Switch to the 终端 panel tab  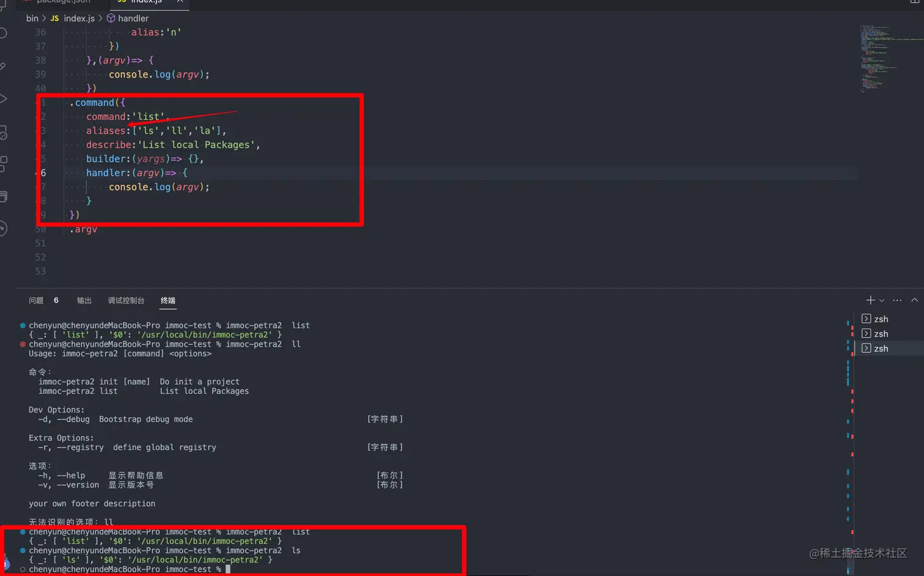(168, 300)
